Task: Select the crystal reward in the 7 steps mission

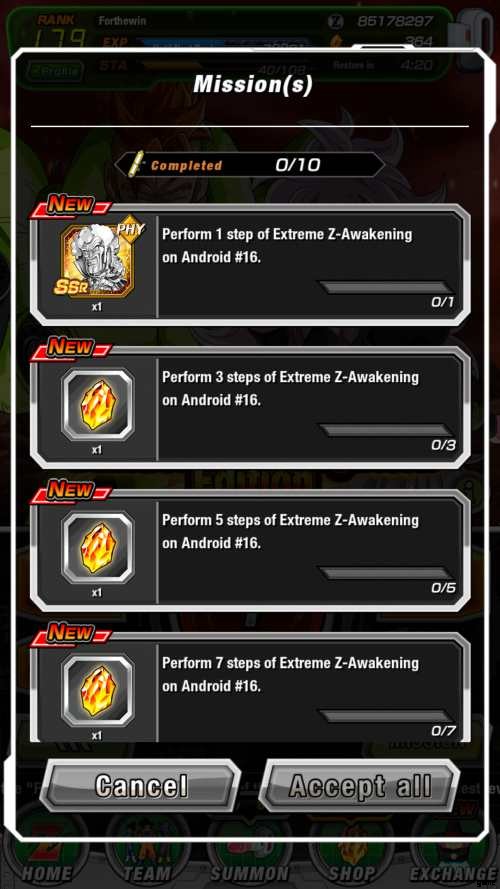Action: pyautogui.click(x=98, y=690)
